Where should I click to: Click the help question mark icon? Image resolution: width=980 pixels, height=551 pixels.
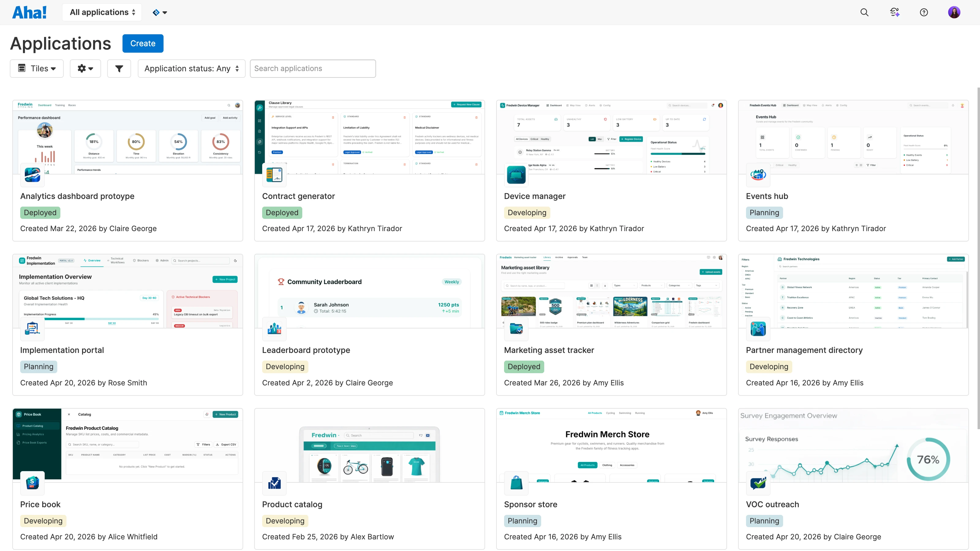click(923, 12)
